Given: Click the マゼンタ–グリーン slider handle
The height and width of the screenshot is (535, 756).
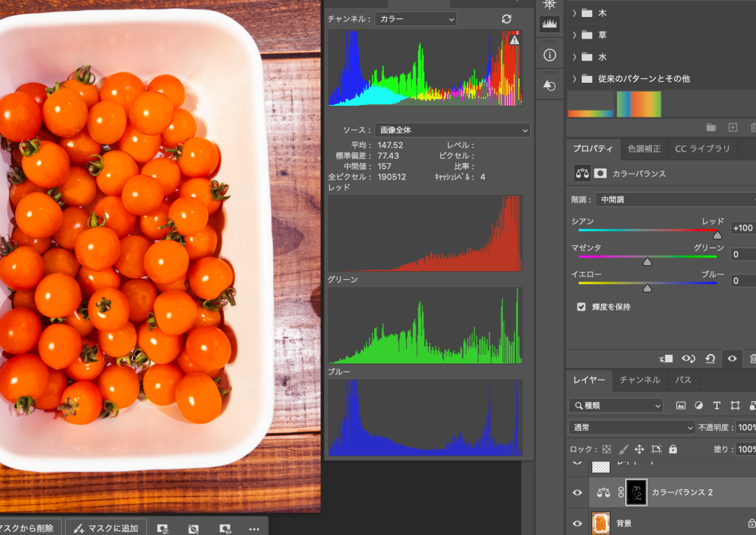Looking at the screenshot, I should [647, 261].
